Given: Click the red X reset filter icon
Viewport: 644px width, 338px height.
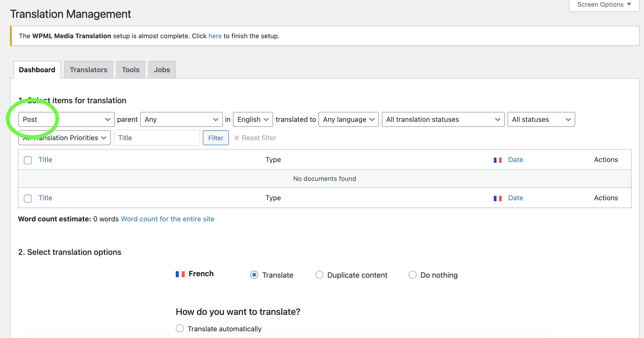Looking at the screenshot, I should (x=237, y=138).
